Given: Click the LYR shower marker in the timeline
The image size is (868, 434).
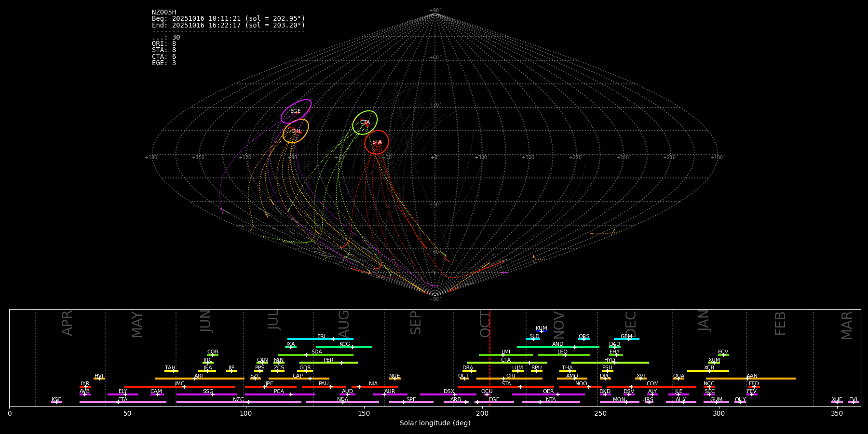Looking at the screenshot, I should 85,386.
